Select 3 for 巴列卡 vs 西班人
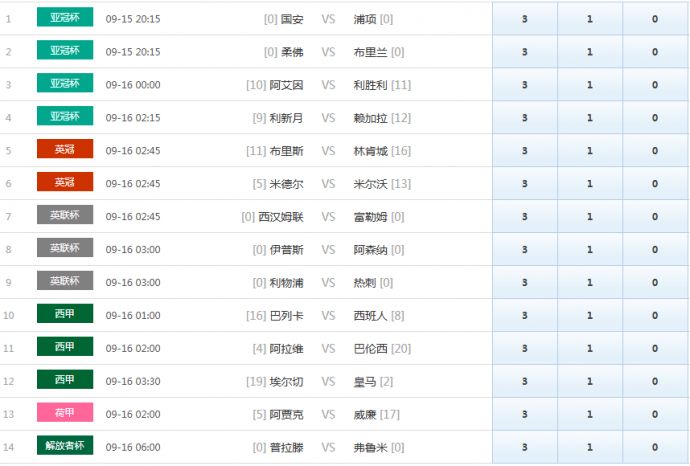This screenshot has height=466, width=690. coord(525,316)
